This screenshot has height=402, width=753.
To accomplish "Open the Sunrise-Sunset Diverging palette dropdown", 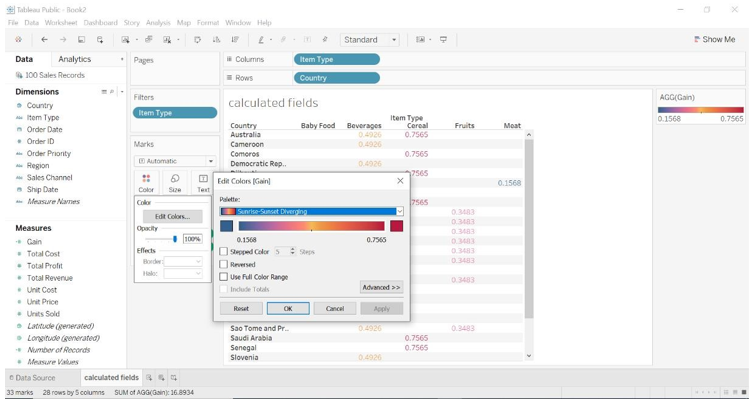I will click(400, 211).
